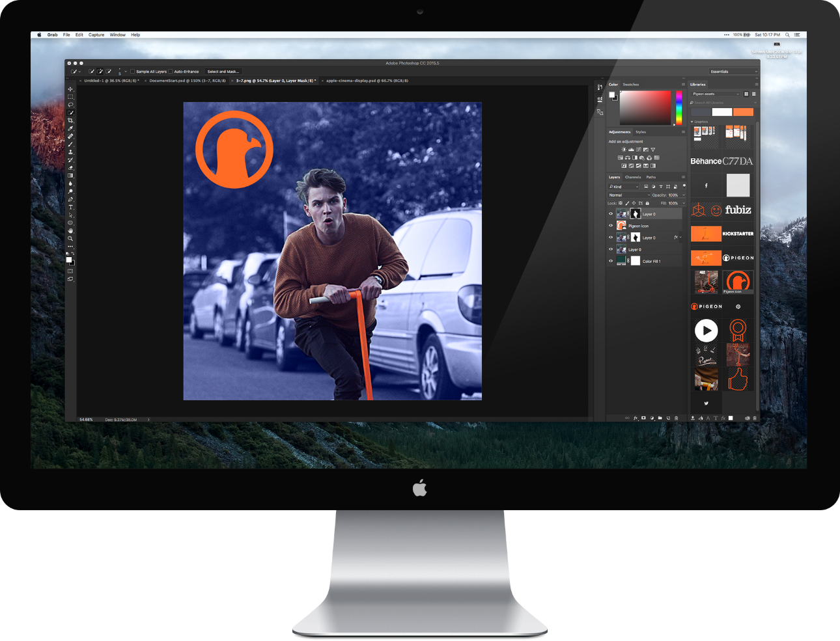Toggle filter for adjustment layers
The width and height of the screenshot is (840, 641).
coord(653,187)
